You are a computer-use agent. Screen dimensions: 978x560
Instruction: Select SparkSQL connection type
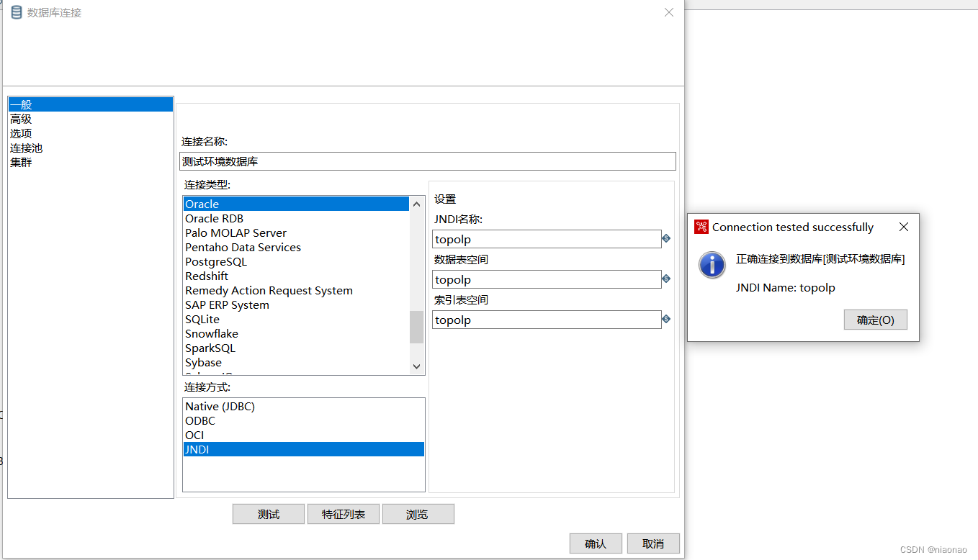tap(296, 348)
